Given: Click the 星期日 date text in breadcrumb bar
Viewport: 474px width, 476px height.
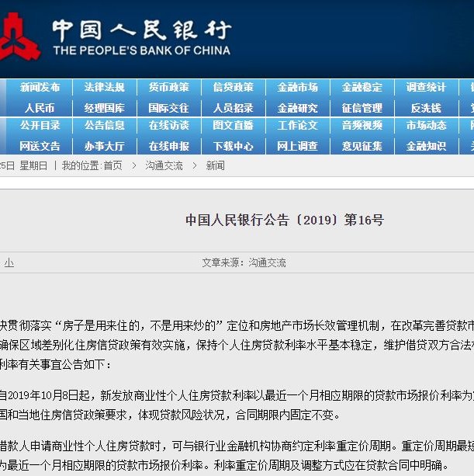Looking at the screenshot, I should tap(33, 165).
